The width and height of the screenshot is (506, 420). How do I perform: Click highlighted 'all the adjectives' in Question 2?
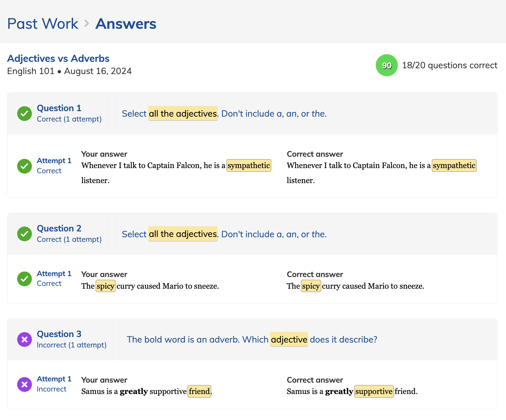[183, 234]
